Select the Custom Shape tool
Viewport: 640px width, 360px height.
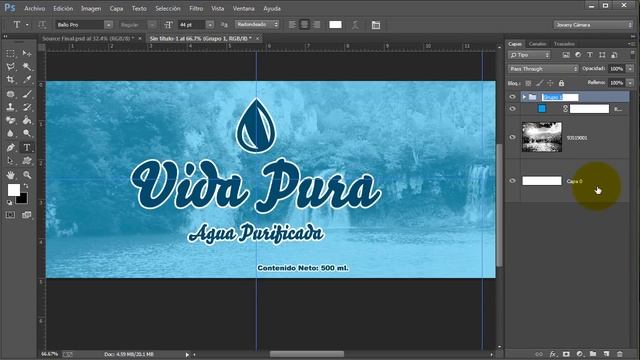[27, 160]
